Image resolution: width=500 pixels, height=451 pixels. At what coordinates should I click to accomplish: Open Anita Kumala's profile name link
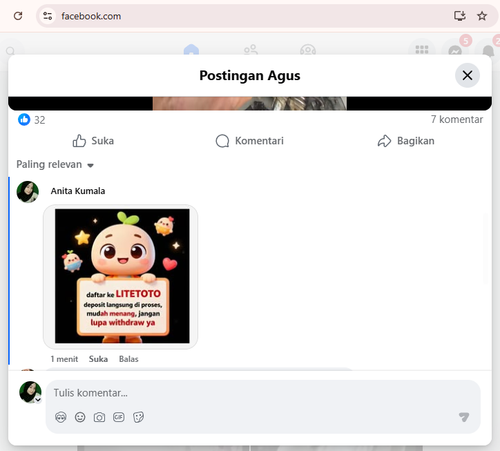tap(78, 191)
